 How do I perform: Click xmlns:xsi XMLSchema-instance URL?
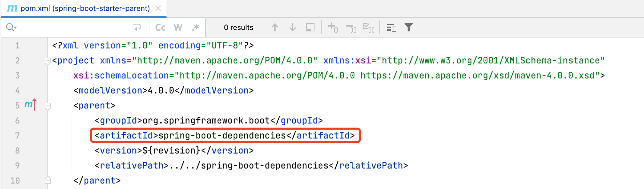[x=491, y=60]
